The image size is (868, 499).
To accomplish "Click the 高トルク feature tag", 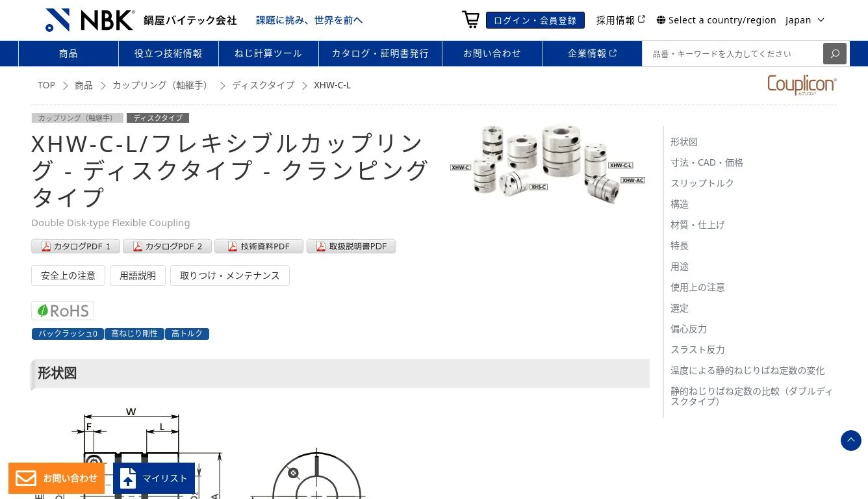I will (x=187, y=334).
